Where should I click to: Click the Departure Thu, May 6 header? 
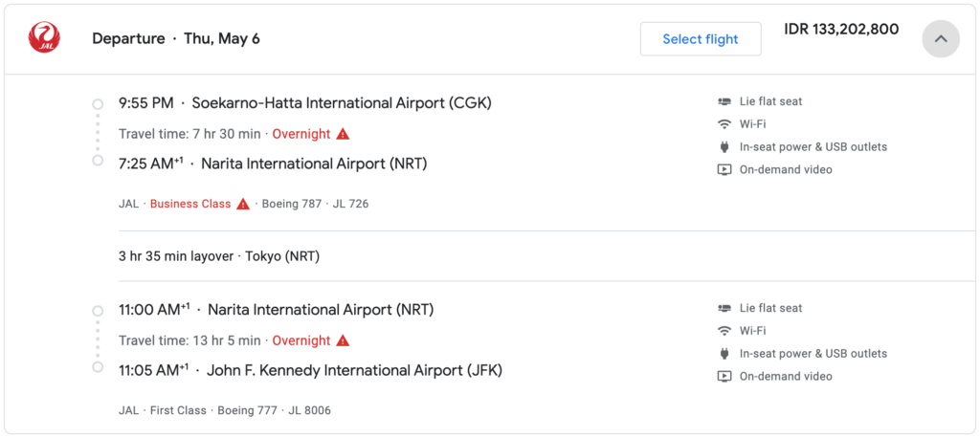176,39
